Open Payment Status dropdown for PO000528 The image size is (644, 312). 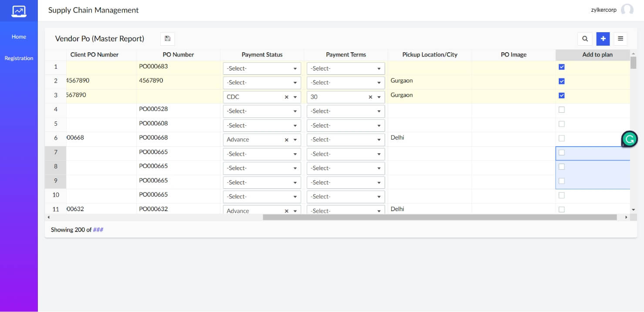pyautogui.click(x=262, y=111)
